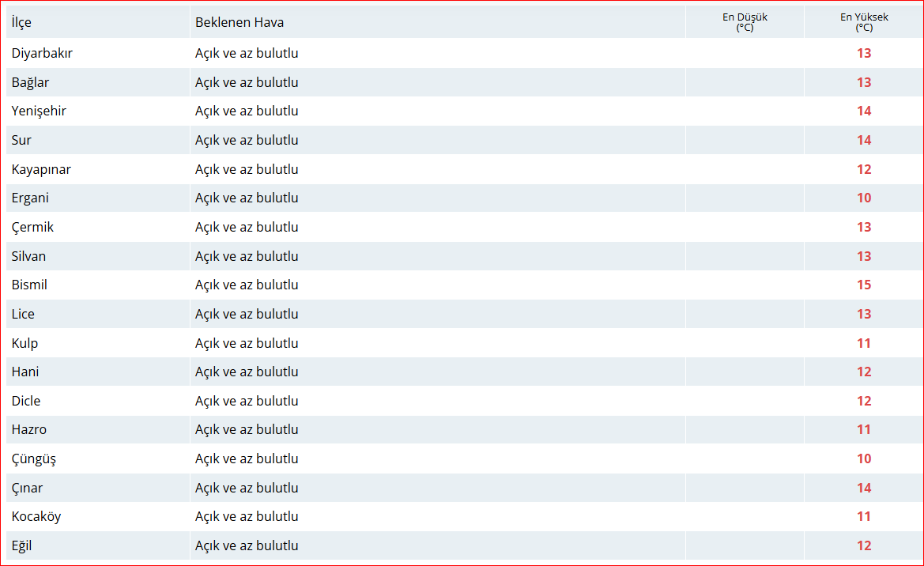Click the En Yüksek (°C) column header
924x566 pixels.
click(x=863, y=22)
